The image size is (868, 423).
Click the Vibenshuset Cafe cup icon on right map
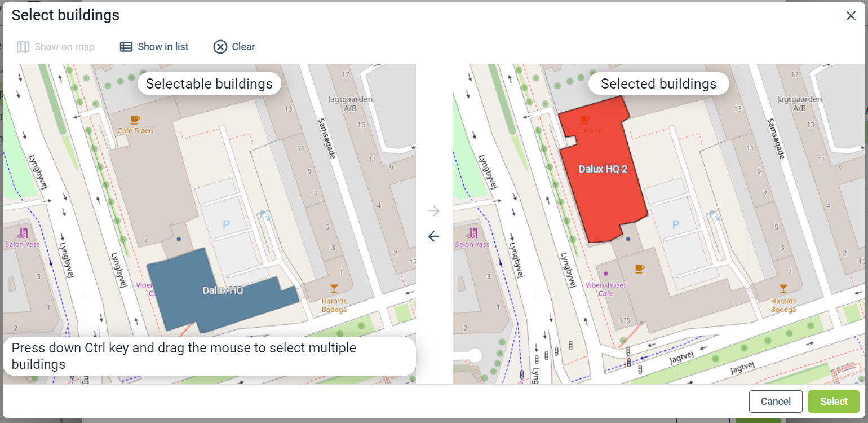[x=639, y=268]
